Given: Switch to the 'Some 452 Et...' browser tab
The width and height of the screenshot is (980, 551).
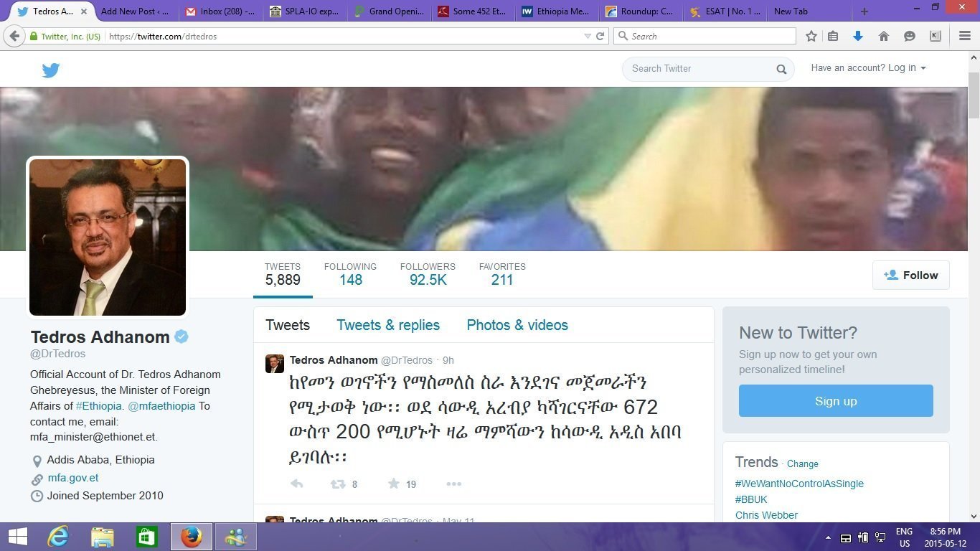Looking at the screenshot, I should [472, 11].
